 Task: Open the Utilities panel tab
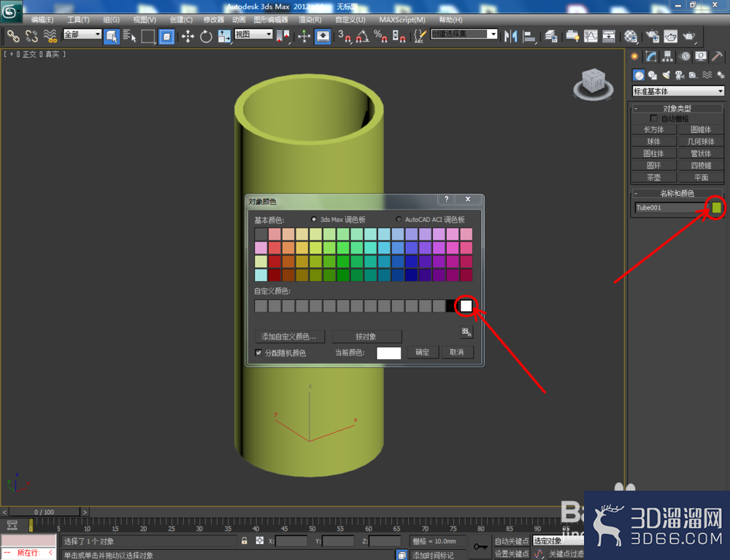(x=718, y=57)
